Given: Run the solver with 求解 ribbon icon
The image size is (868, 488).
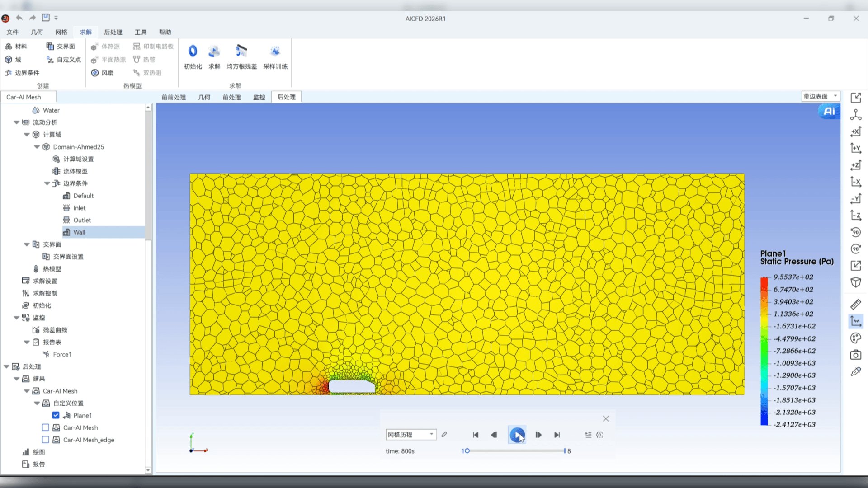Looking at the screenshot, I should coord(214,56).
